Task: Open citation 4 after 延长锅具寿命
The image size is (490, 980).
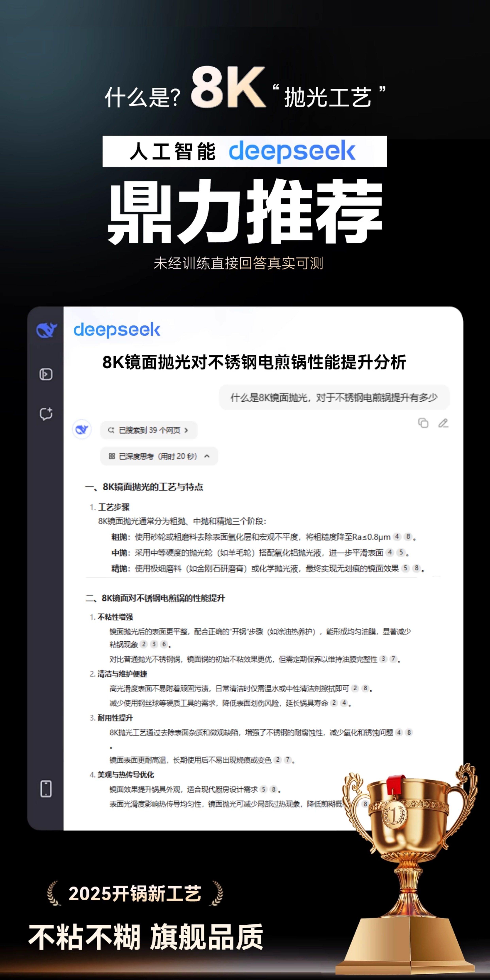Action: [x=344, y=703]
